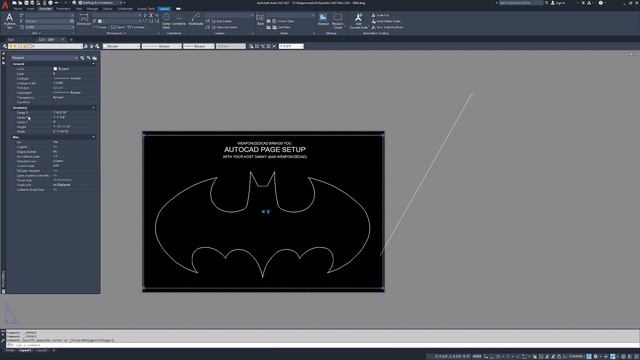Click the Wipeout tool
The width and height of the screenshot is (640, 360).
[323, 20]
